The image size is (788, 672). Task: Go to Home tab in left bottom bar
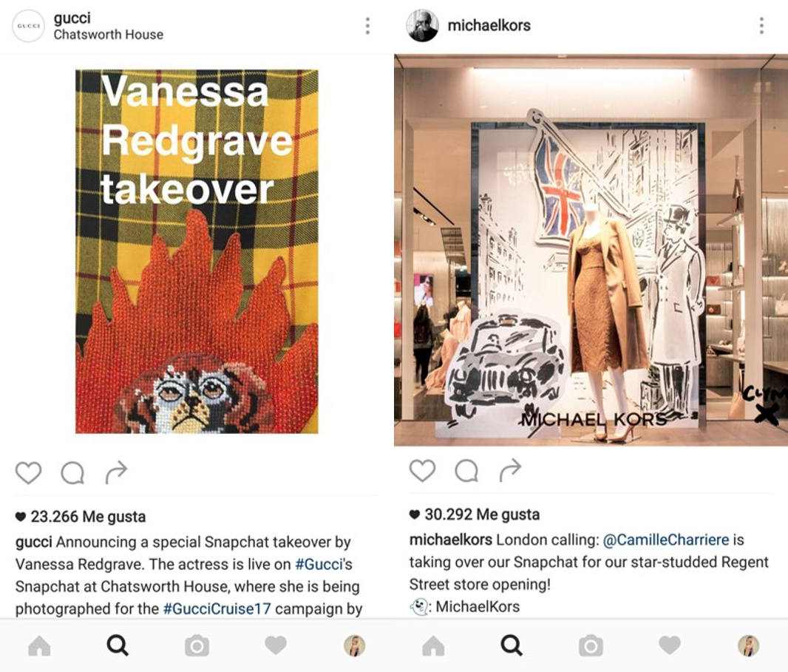point(40,646)
